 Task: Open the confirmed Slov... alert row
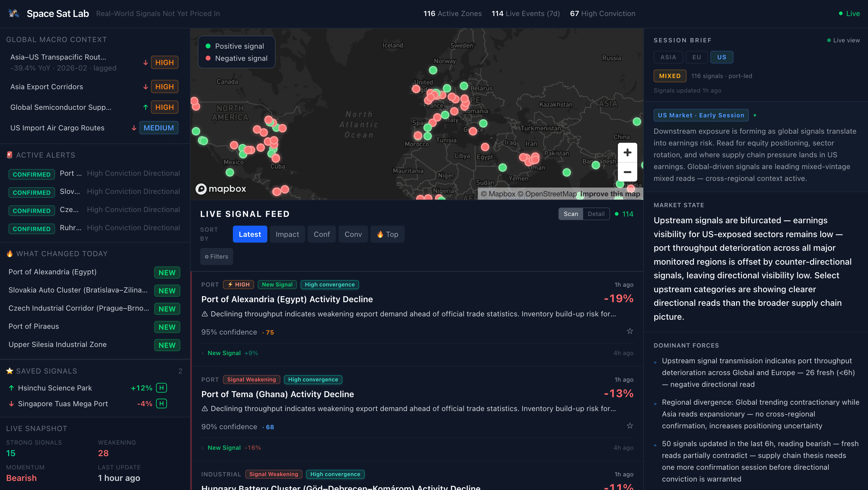click(94, 192)
